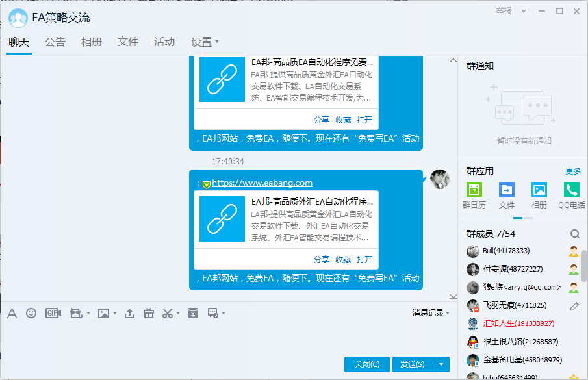This screenshot has height=380, width=588.
Task: Click link icon in the 高品质EA自动化程序免费 card
Action: (x=222, y=79)
